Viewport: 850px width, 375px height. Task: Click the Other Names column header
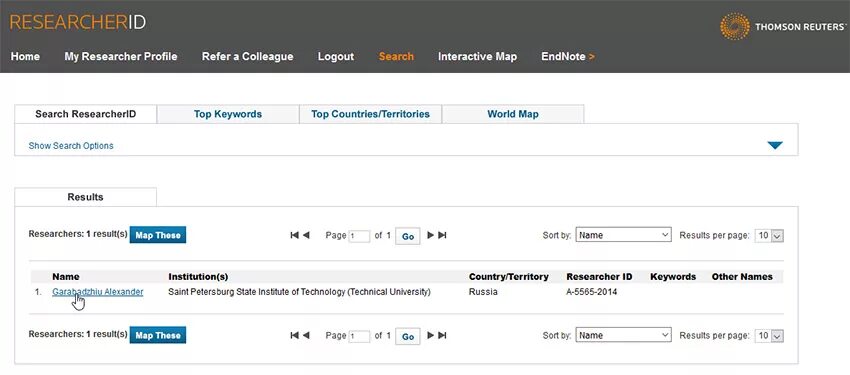(742, 277)
